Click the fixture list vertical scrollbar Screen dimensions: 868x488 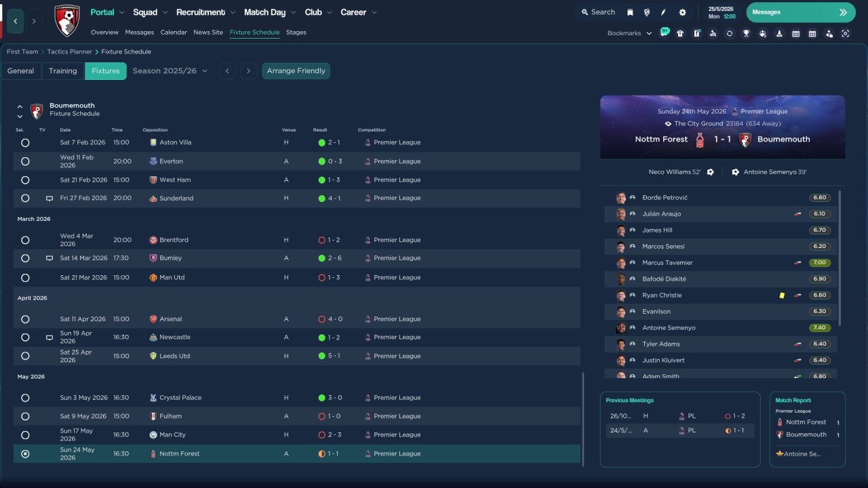pos(583,418)
